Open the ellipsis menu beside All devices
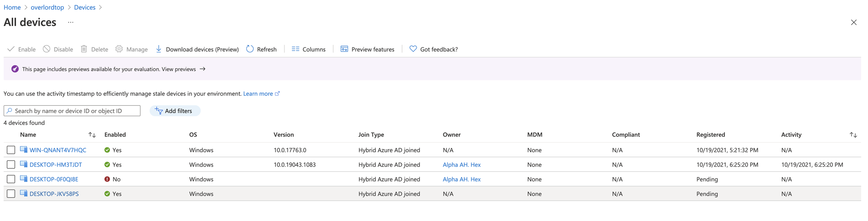 click(x=71, y=22)
